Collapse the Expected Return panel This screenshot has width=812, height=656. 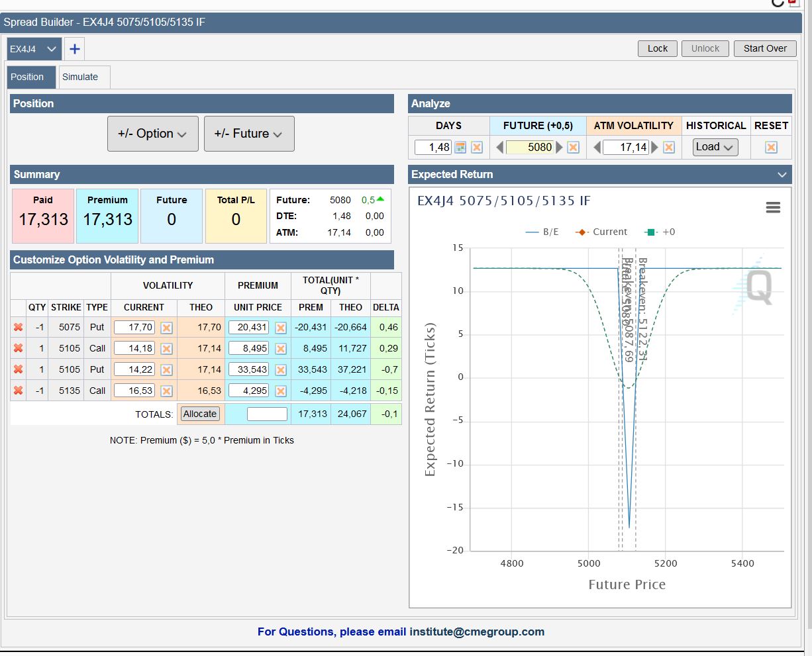pos(782,175)
